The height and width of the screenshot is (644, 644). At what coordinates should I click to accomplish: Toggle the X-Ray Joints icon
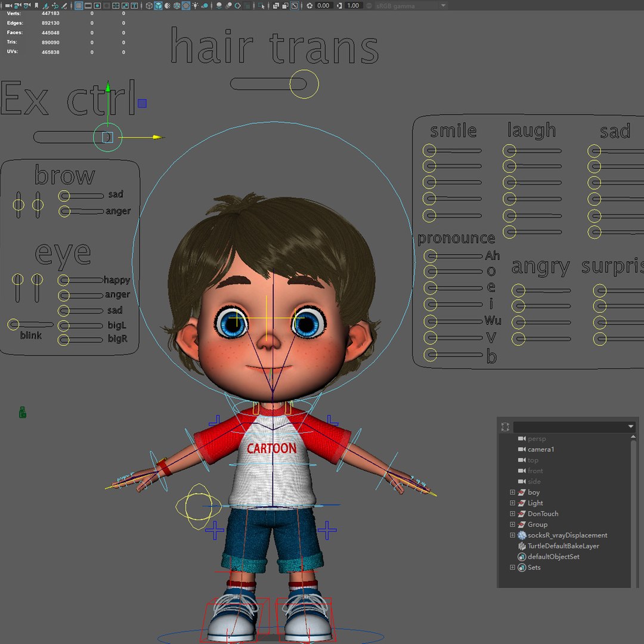coord(295,6)
